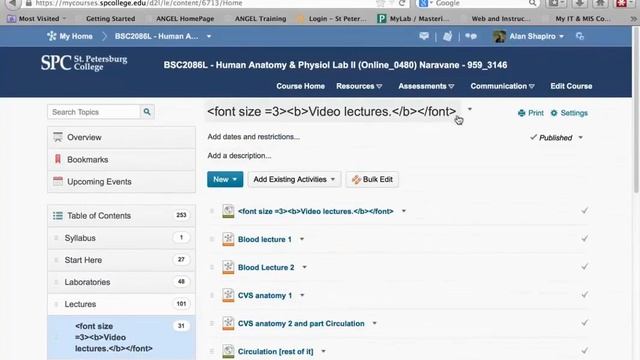Screen dimensions: 640x360
Task: Select Laboratories module
Action: tap(121, 282)
